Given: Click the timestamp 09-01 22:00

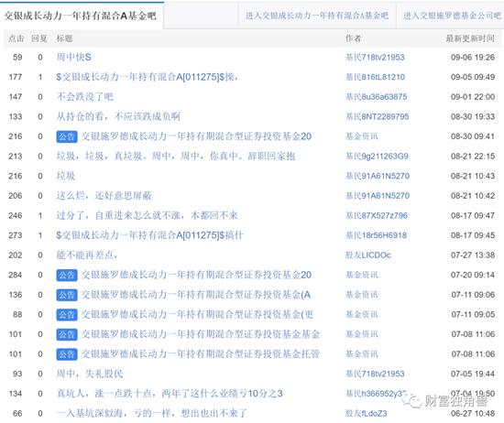Looking at the screenshot, I should tap(473, 97).
